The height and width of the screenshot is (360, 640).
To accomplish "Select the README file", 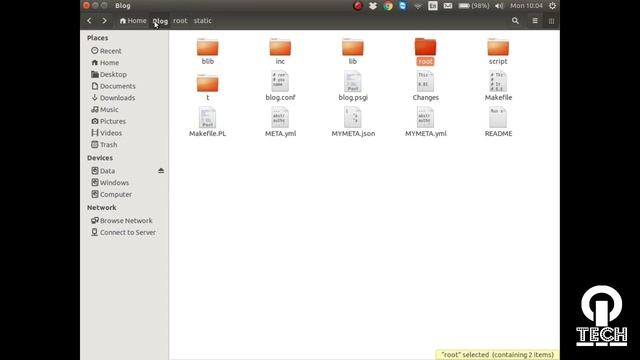I will point(498,122).
